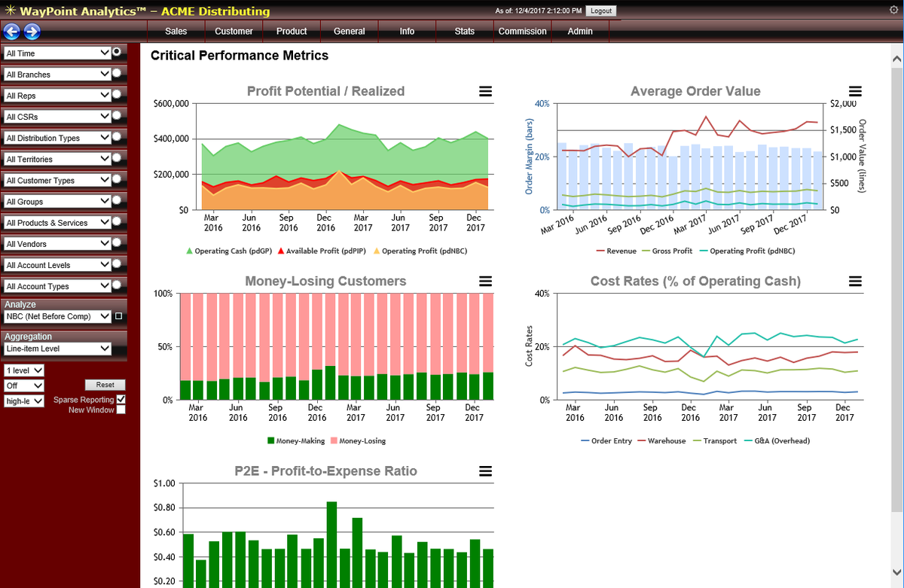This screenshot has width=904, height=588.
Task: Toggle Money-Losing legend entry
Action: [358, 440]
